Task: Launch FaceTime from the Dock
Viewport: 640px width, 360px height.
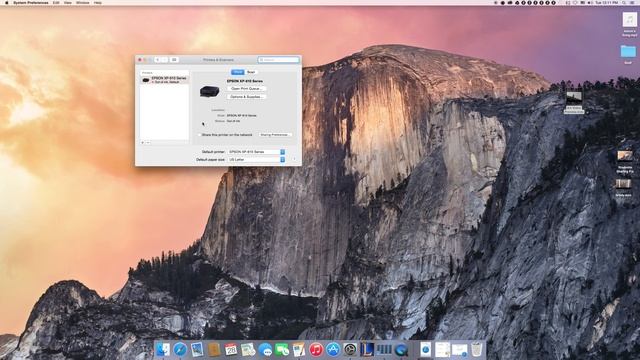Action: [x=282, y=350]
